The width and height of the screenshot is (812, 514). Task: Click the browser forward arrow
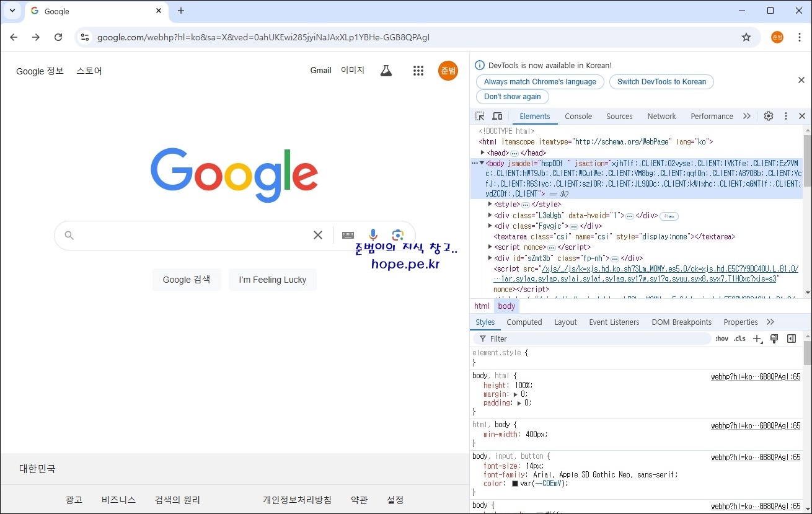click(36, 37)
